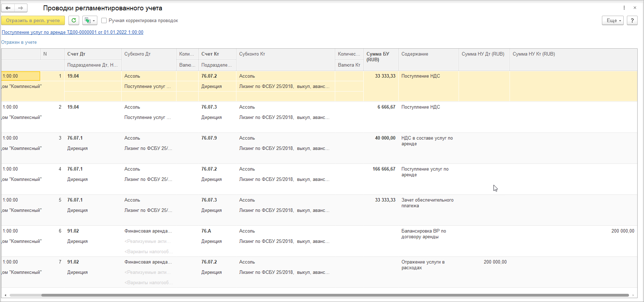Viewport: 644px width, 302px height.
Task: Open the three-dot window options menu
Action: (x=624, y=8)
